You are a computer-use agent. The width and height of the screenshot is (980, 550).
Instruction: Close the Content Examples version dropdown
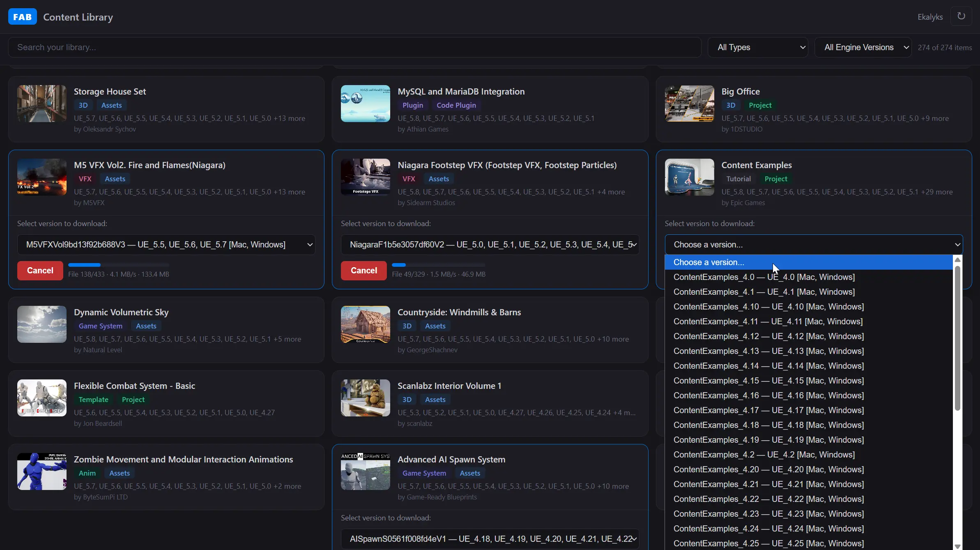814,245
